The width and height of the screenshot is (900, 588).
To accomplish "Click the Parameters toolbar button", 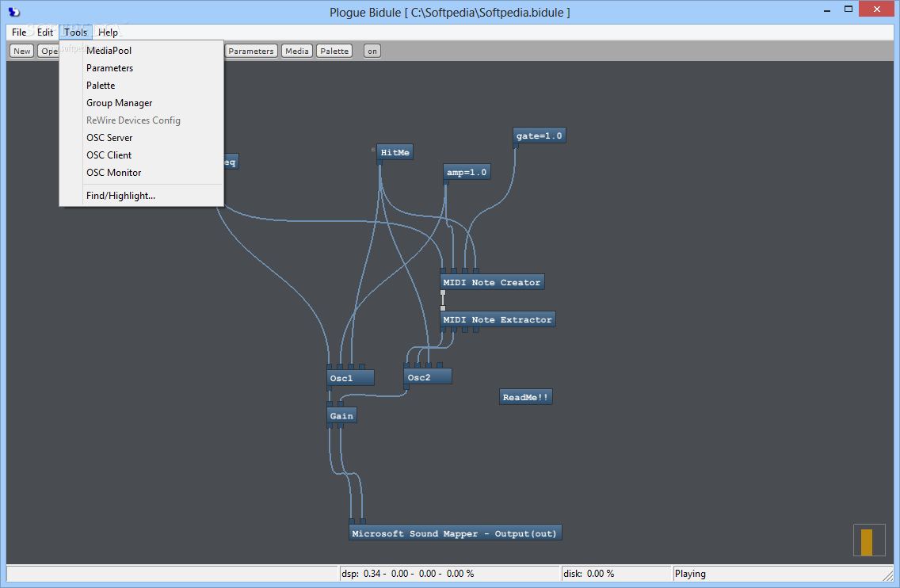I will [251, 51].
